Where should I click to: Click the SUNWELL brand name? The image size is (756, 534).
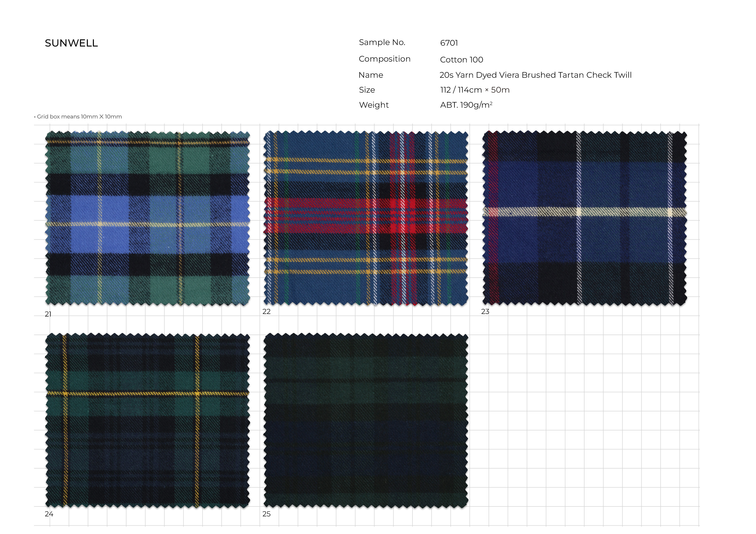click(72, 43)
